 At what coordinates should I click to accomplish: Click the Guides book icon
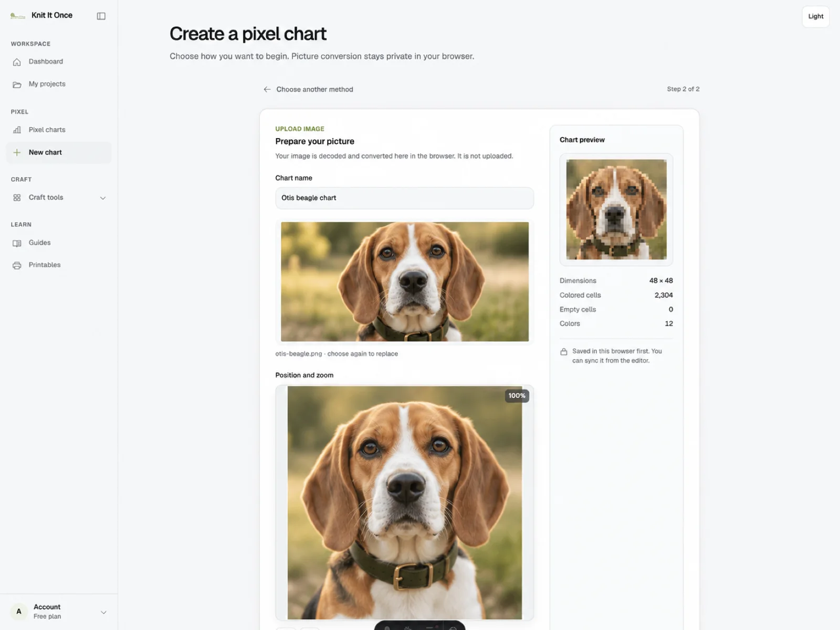[17, 243]
